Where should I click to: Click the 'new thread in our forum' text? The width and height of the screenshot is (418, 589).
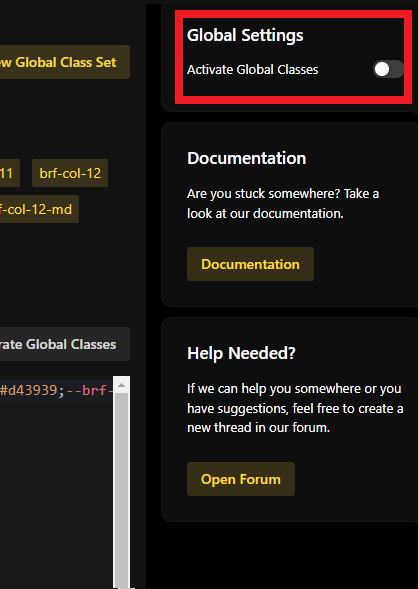258,427
